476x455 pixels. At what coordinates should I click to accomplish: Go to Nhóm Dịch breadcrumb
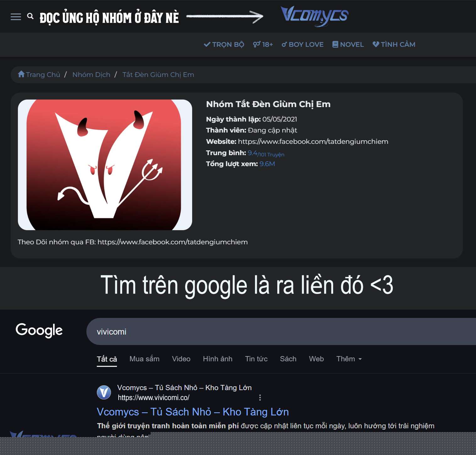pyautogui.click(x=91, y=75)
